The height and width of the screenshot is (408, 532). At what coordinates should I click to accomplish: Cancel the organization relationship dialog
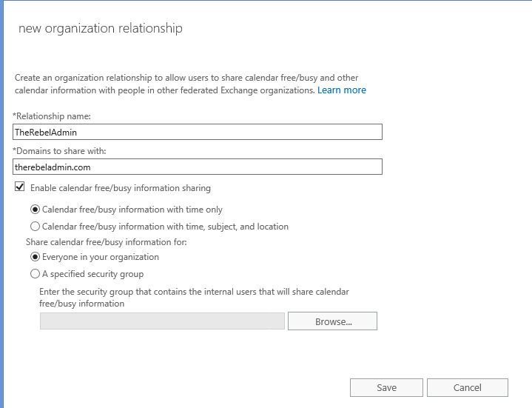[x=468, y=387]
